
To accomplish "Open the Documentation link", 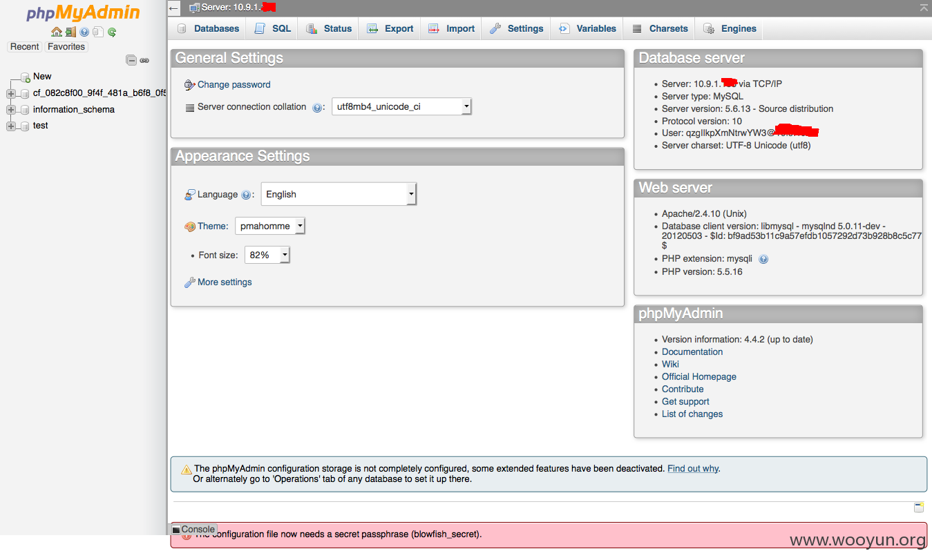I will [x=692, y=352].
